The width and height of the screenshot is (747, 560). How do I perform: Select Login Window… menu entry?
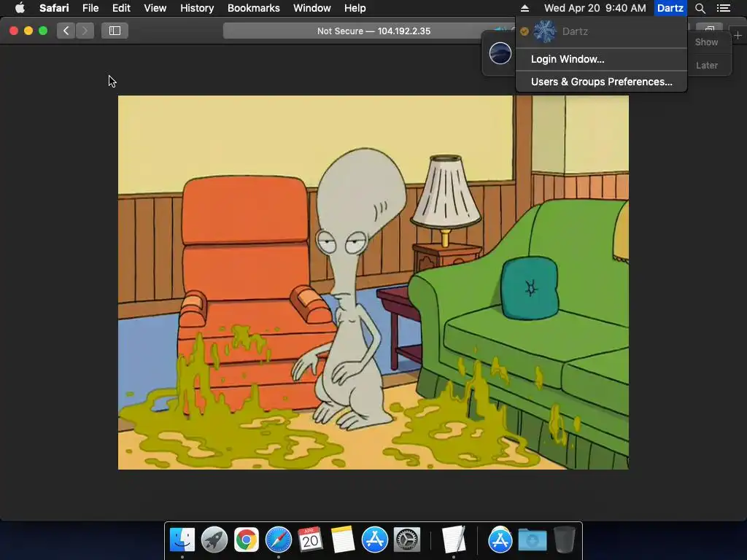tap(601, 59)
